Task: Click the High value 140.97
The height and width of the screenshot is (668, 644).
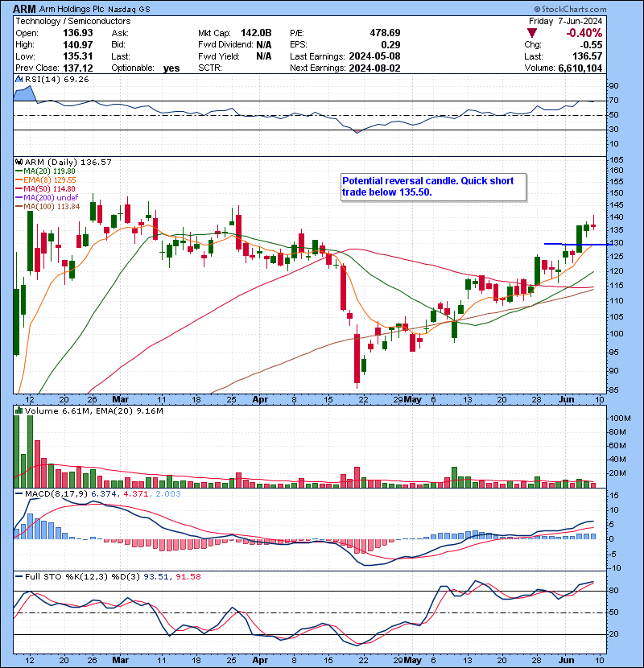Action: tap(78, 44)
